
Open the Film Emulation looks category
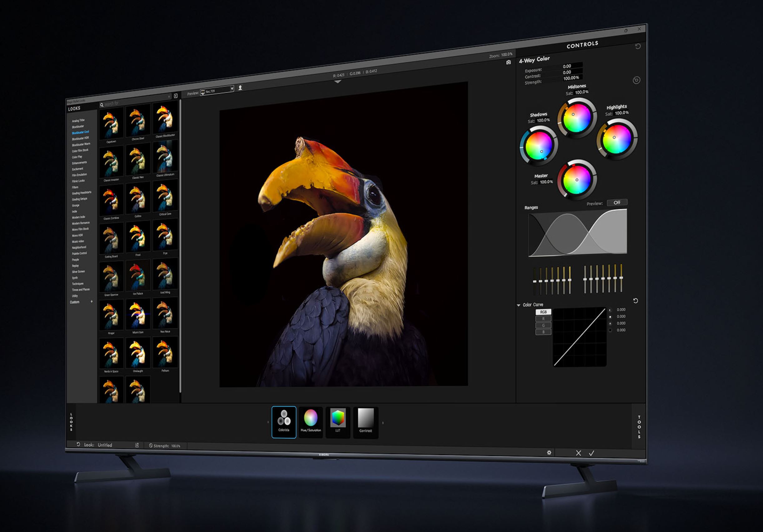pos(79,175)
